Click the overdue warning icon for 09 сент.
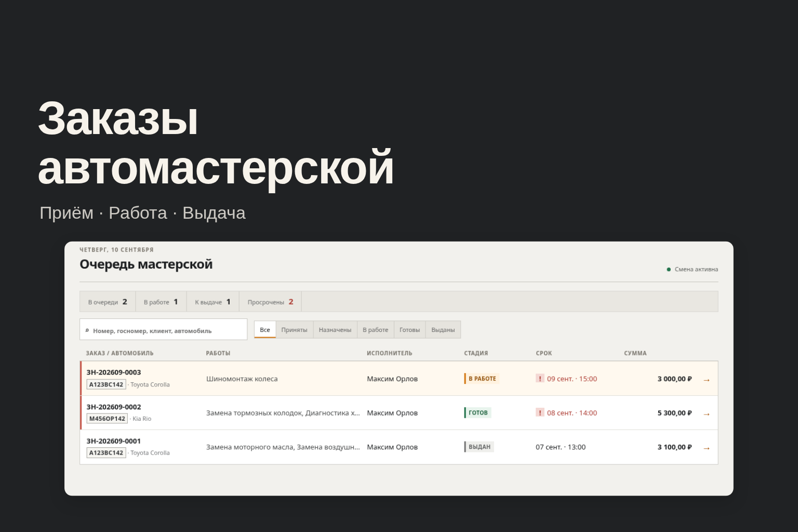This screenshot has height=532, width=798. 540,378
